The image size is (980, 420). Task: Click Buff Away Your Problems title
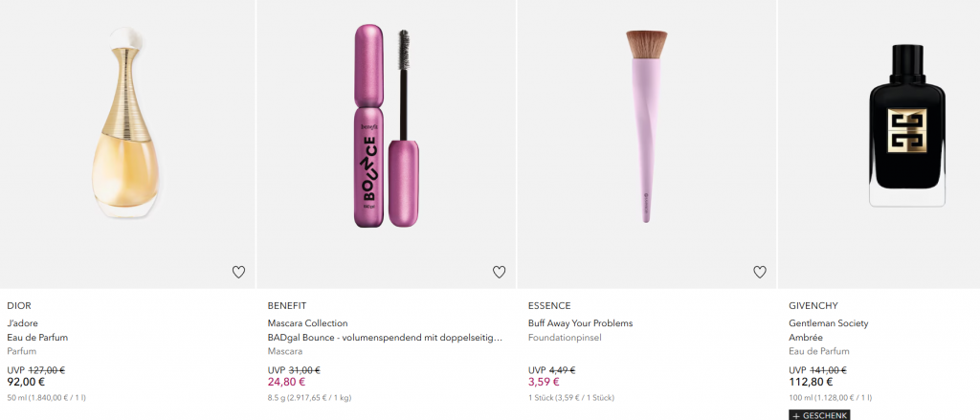pyautogui.click(x=580, y=323)
